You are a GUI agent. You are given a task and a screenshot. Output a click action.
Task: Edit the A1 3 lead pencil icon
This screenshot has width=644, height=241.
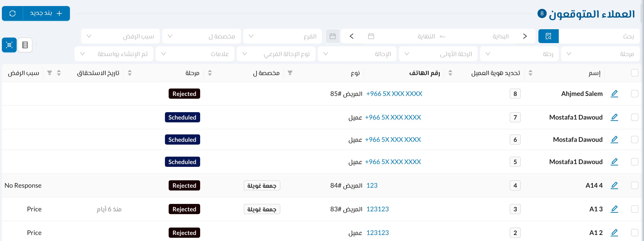[x=614, y=209]
